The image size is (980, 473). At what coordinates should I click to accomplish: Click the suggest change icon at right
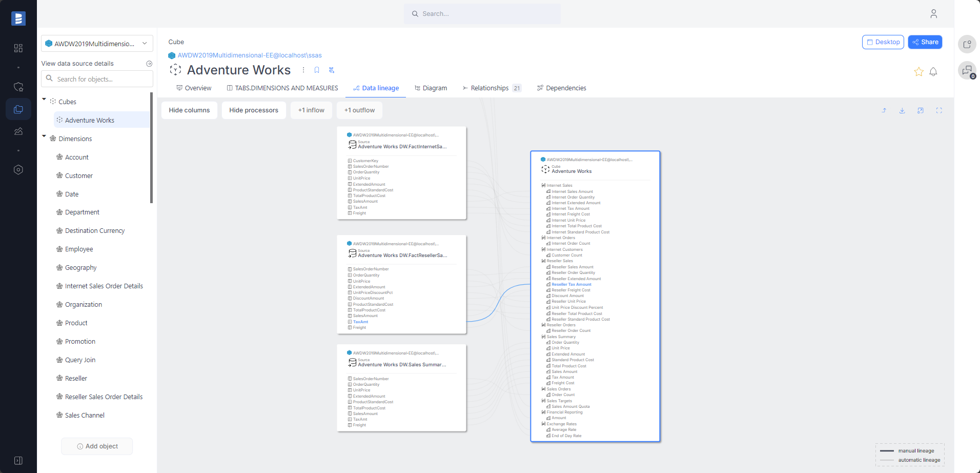point(967,44)
